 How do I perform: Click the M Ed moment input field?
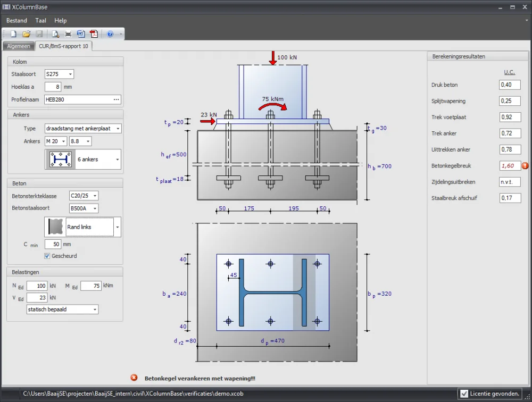91,286
